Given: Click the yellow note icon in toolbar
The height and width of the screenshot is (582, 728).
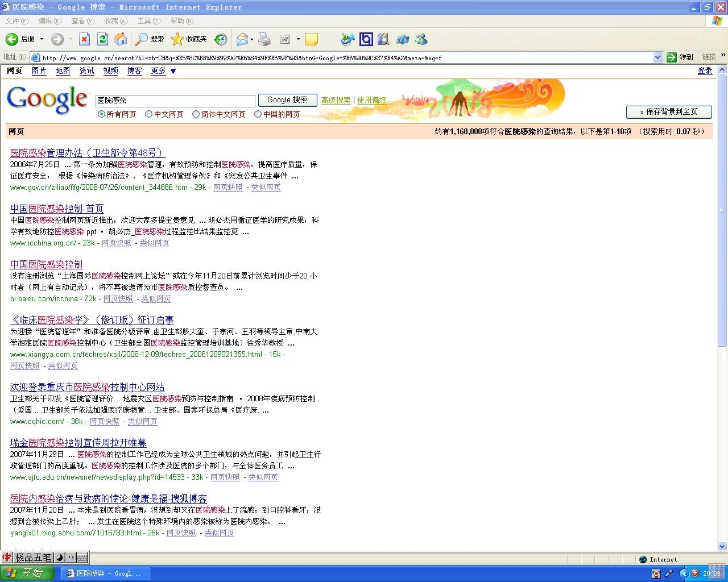Looking at the screenshot, I should click(311, 39).
